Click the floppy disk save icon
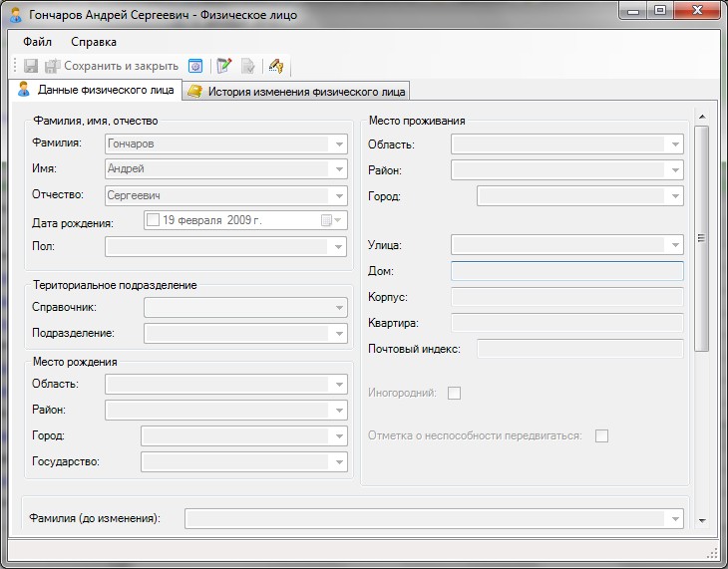 31,66
